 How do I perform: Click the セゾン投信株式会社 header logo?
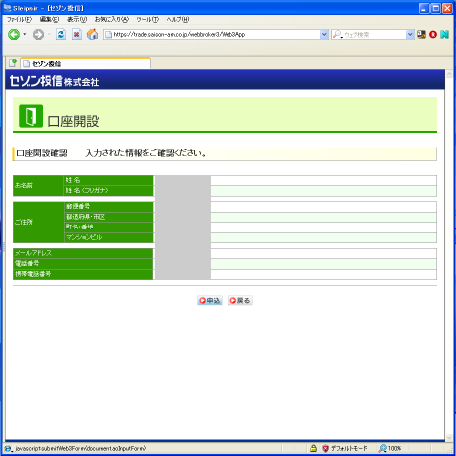click(x=54, y=81)
